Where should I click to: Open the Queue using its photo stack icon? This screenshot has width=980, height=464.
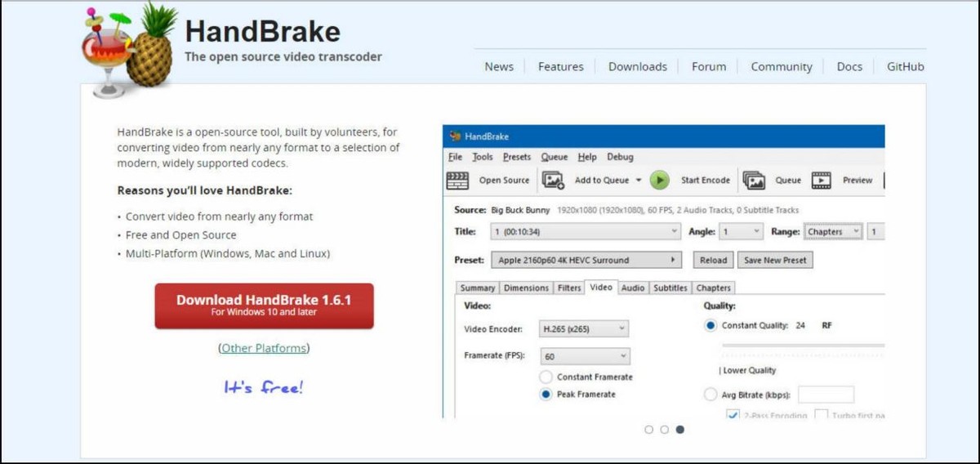click(x=753, y=180)
